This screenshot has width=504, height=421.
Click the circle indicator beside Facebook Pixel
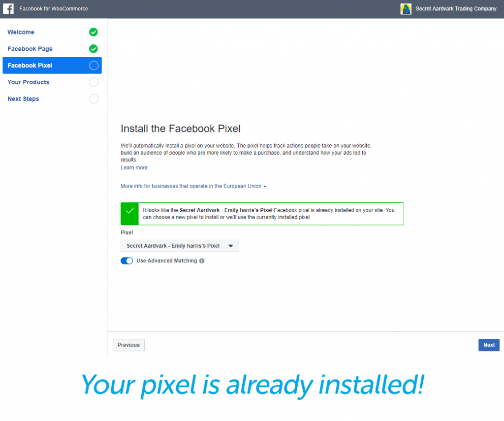[94, 65]
